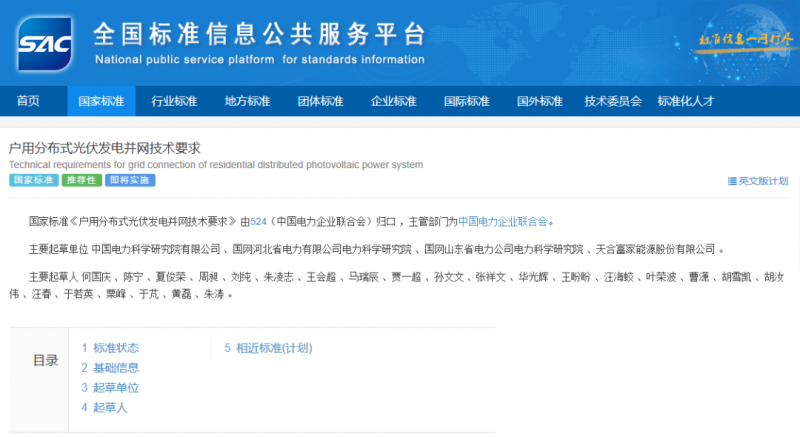Open the 技术委员会 menu item
Image resolution: width=800 pixels, height=437 pixels.
[612, 101]
